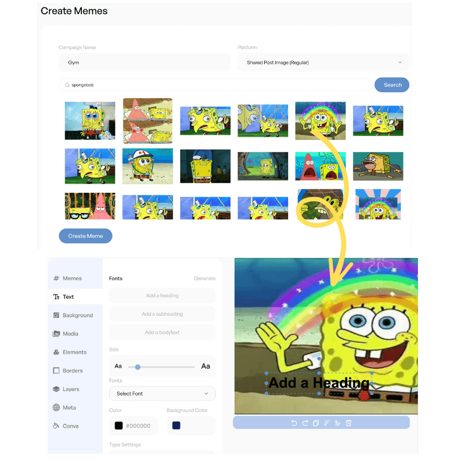The width and height of the screenshot is (476, 476).
Task: Open the Elements panel via its shapes icon
Action: pos(56,352)
